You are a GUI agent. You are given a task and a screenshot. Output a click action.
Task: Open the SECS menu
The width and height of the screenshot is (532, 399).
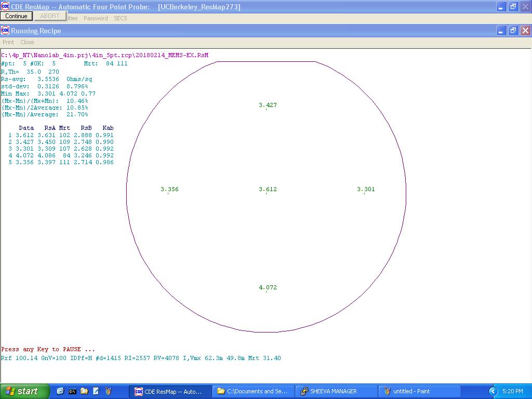pyautogui.click(x=120, y=18)
